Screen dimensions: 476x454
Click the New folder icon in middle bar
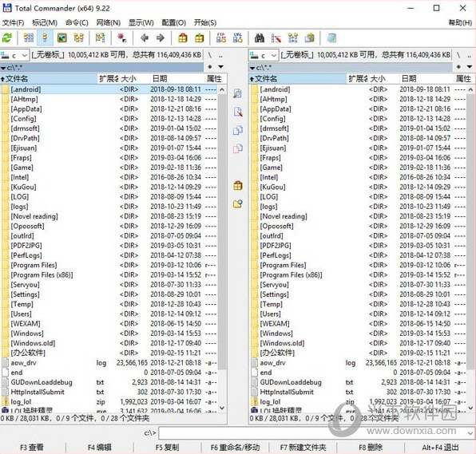pos(238,203)
